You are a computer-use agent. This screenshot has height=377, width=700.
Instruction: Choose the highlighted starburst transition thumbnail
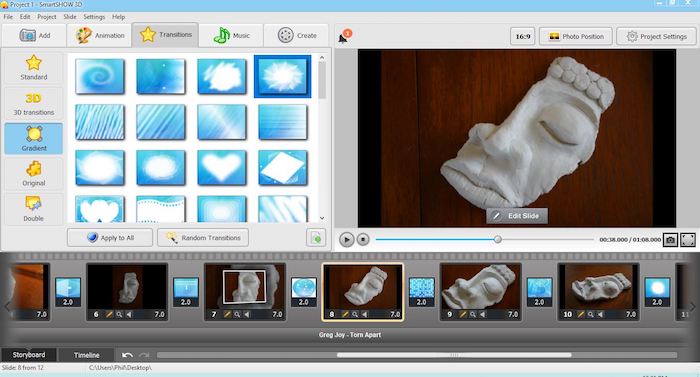[x=283, y=76]
